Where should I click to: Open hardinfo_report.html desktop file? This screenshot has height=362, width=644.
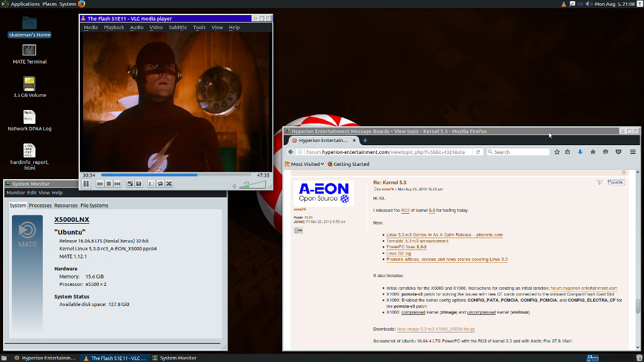[x=30, y=157]
